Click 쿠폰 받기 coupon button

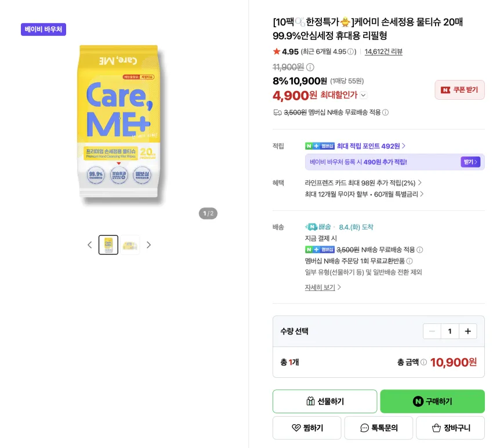tap(460, 90)
